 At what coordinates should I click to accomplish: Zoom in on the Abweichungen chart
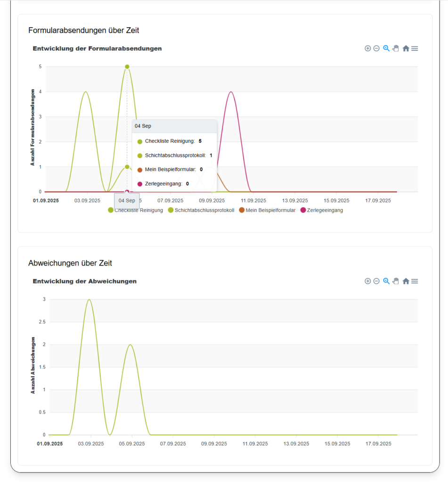coord(367,281)
